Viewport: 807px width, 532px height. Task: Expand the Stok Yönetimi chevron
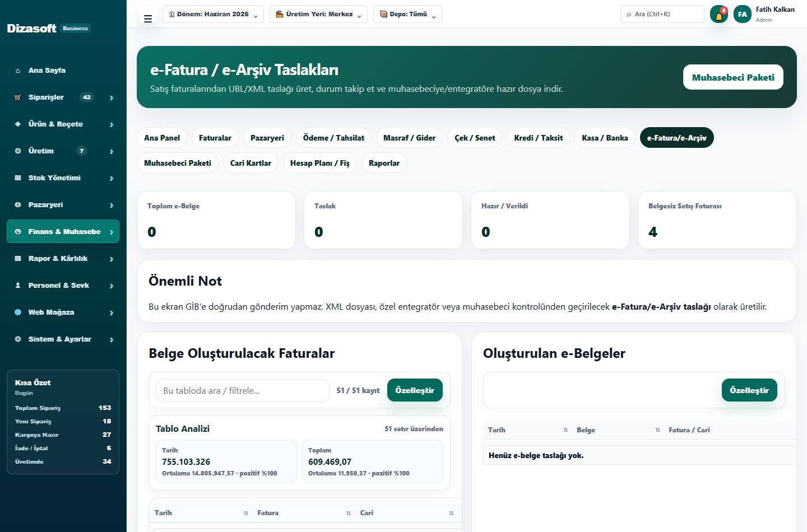[112, 179]
